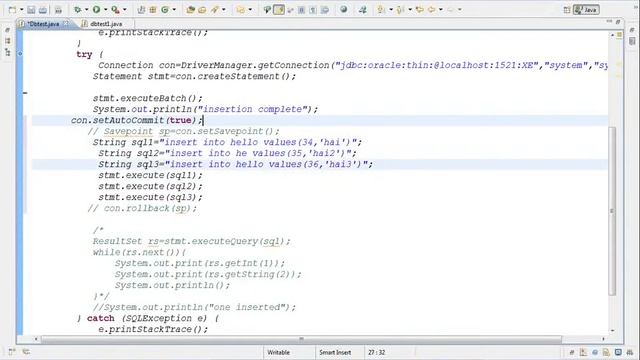Screen dimensions: 640x360
Task: Maximize the editor area
Action: (x=618, y=22)
